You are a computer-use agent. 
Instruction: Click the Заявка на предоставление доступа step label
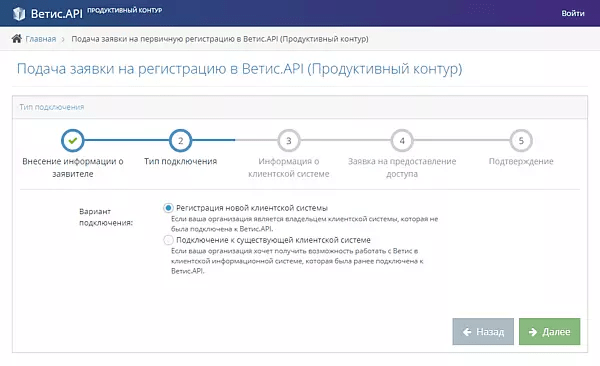[402, 168]
